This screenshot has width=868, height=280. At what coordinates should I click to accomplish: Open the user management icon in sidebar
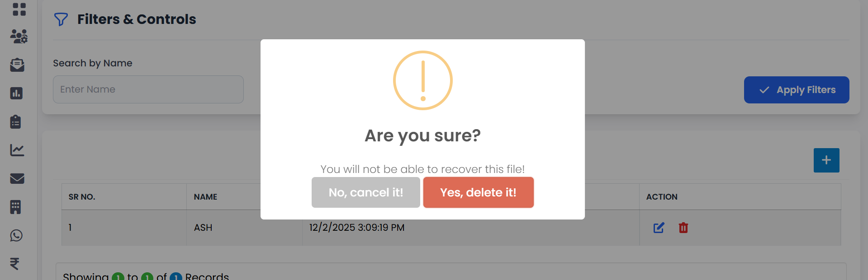(x=19, y=36)
